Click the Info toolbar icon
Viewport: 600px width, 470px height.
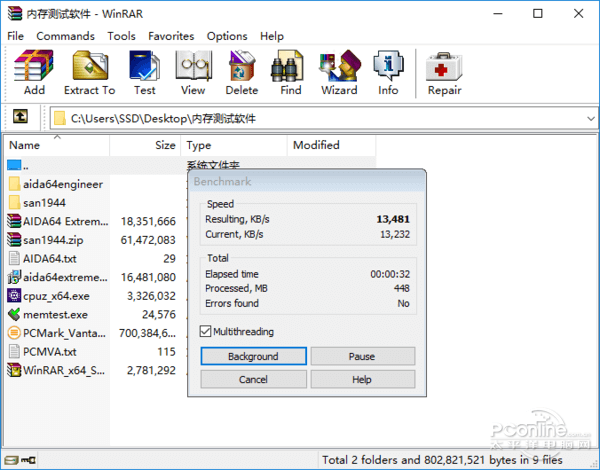pos(388,72)
